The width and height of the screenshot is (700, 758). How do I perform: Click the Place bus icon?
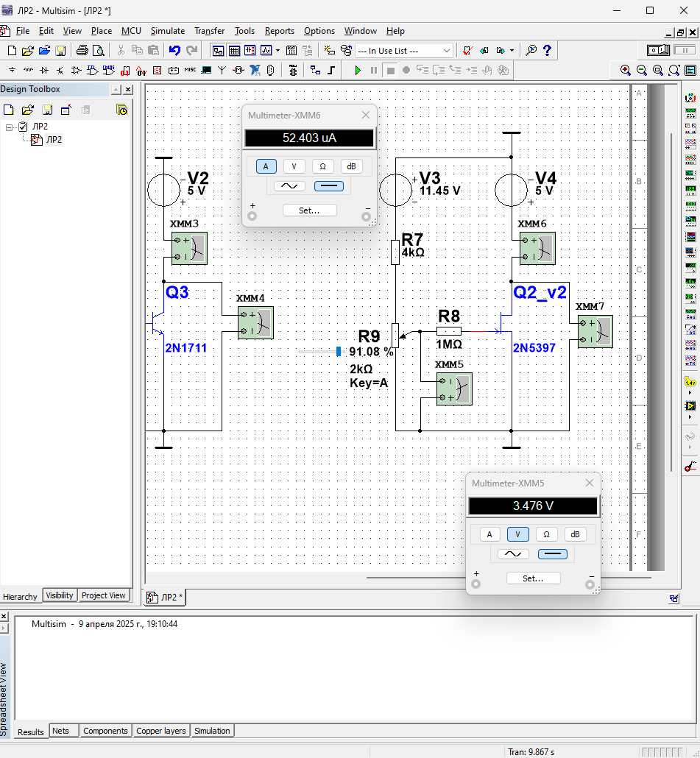[x=331, y=71]
